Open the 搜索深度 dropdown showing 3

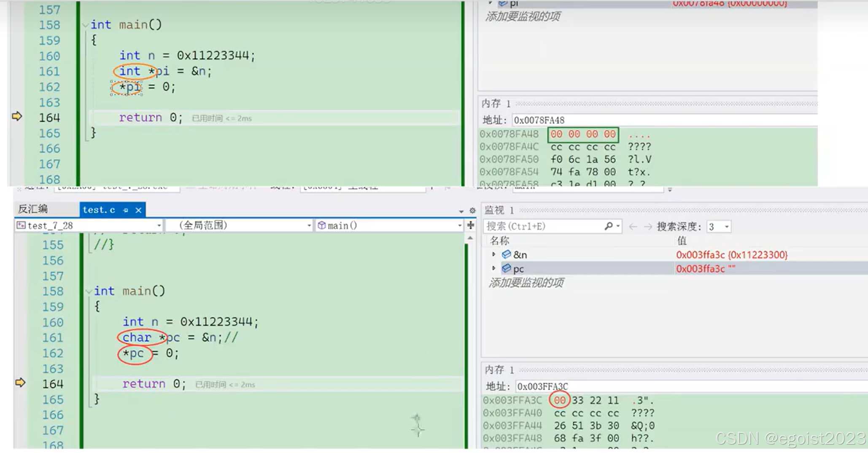click(719, 227)
